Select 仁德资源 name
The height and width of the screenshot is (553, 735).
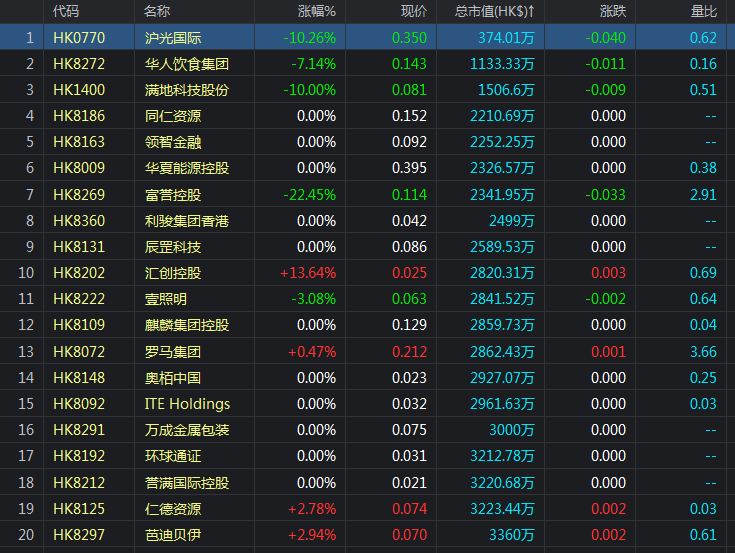click(173, 508)
